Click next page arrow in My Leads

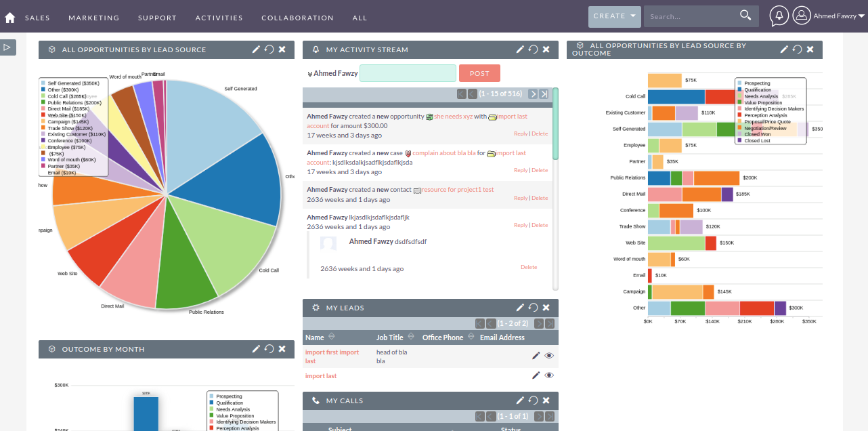point(539,324)
